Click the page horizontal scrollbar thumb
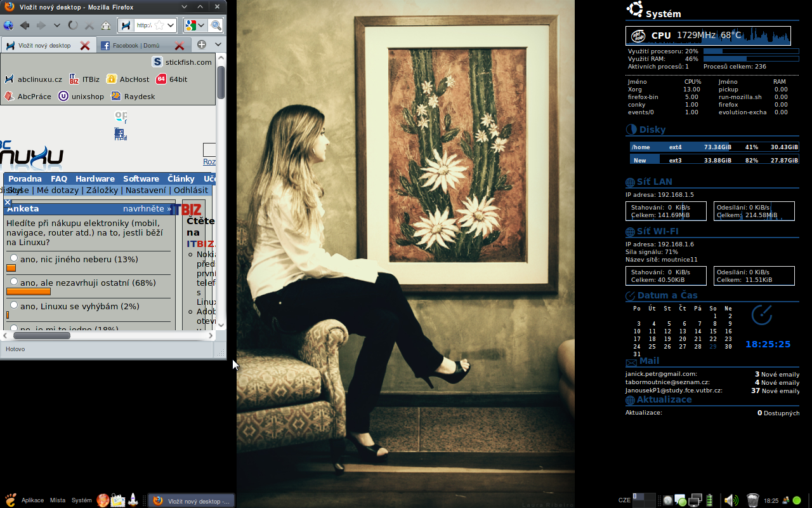 pos(41,335)
